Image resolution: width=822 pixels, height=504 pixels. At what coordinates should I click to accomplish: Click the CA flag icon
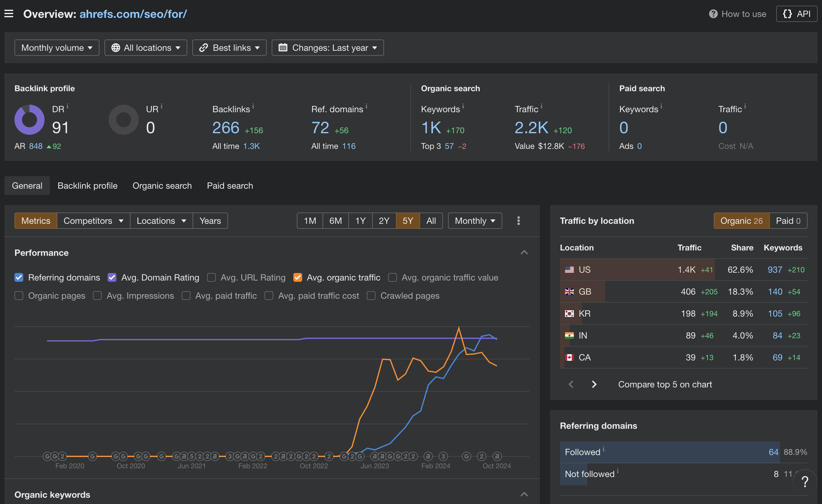click(x=569, y=357)
